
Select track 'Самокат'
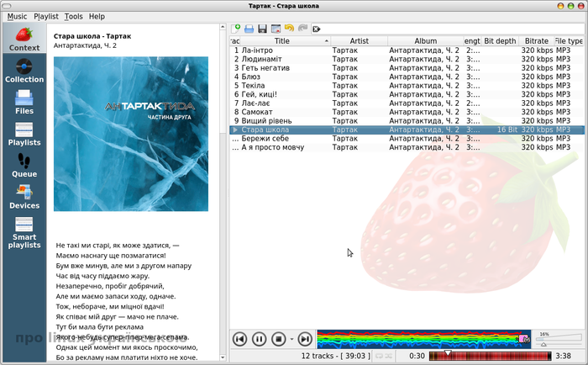coord(407,112)
